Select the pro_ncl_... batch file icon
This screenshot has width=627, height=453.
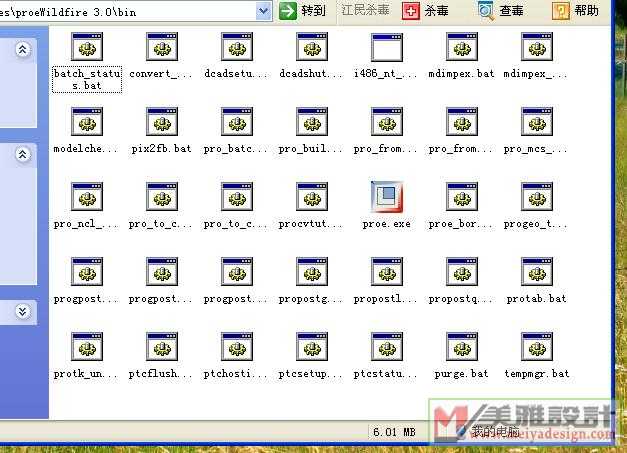(87, 197)
